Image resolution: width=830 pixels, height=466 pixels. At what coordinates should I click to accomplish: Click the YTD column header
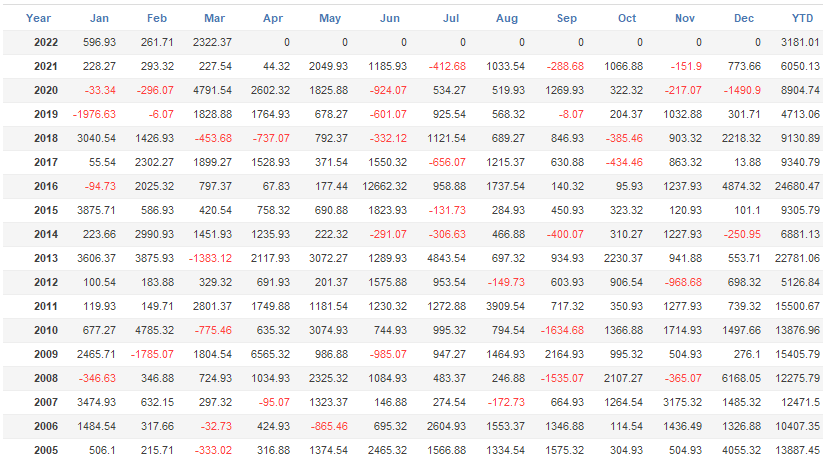[802, 18]
